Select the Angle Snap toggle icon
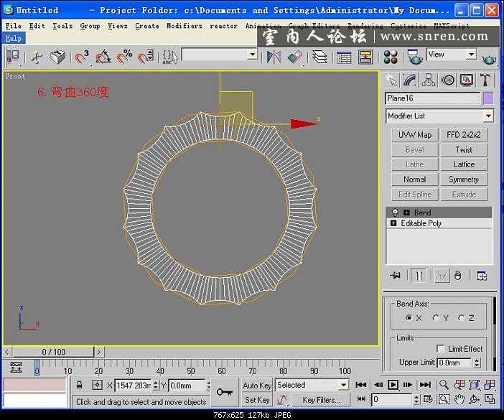Image resolution: width=504 pixels, height=420 pixels. (x=103, y=57)
